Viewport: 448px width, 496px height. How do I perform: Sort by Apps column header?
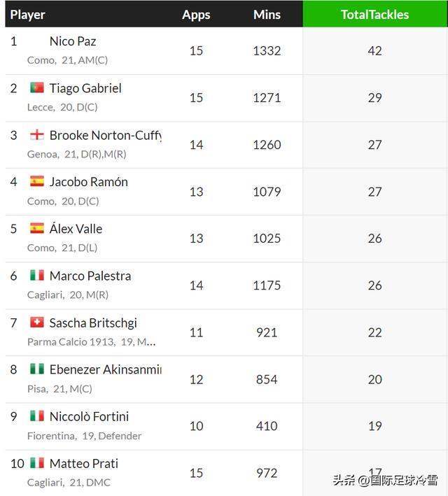[196, 14]
